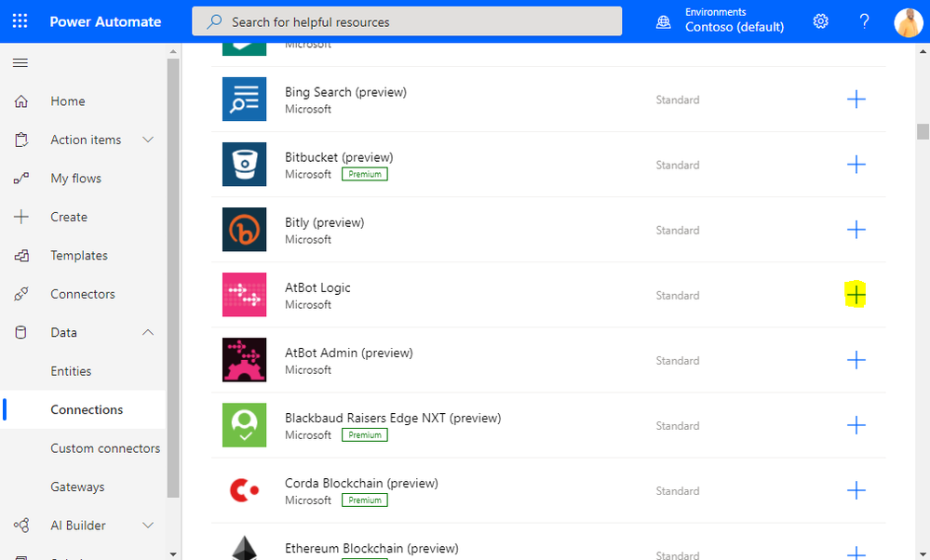930x560 pixels.
Task: Collapse the left navigation hamburger menu
Action: (x=20, y=63)
